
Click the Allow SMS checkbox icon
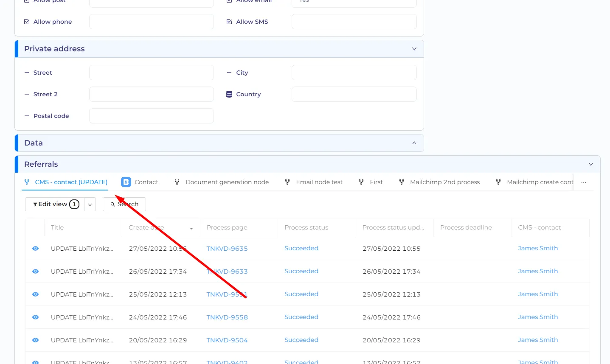tap(229, 22)
